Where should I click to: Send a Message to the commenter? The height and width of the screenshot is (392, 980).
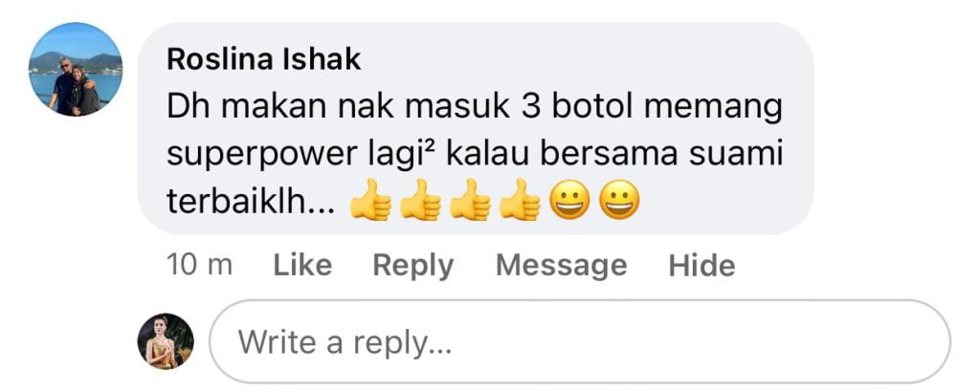(x=561, y=266)
